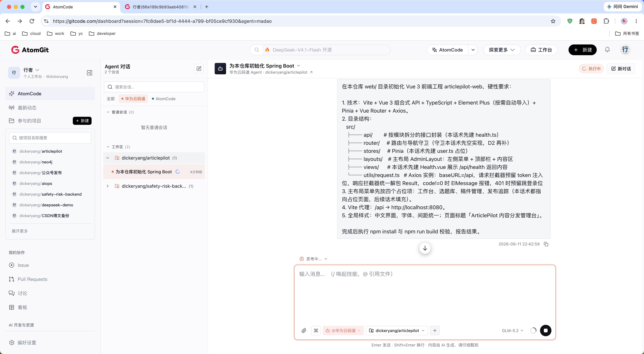Expand the dickeryang/safety-risk-back... workspace group
Image resolution: width=644 pixels, height=354 pixels.
point(108,186)
